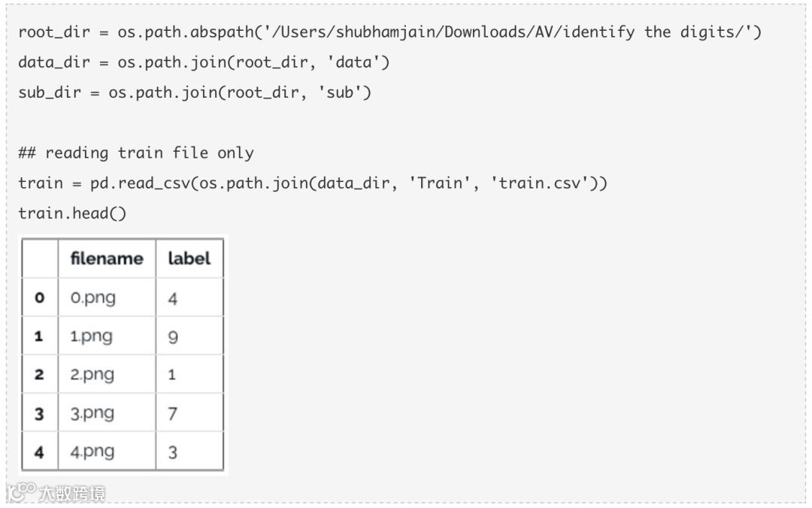Viewport: 812px width, 508px height.
Task: Click label value 3 in row 4
Action: click(x=173, y=452)
